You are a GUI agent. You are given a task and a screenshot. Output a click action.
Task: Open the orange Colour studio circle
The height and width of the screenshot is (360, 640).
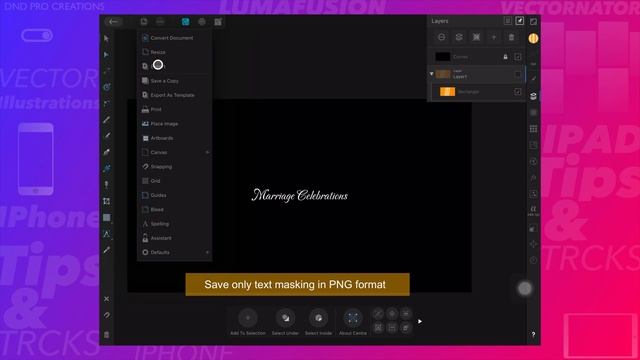click(533, 38)
